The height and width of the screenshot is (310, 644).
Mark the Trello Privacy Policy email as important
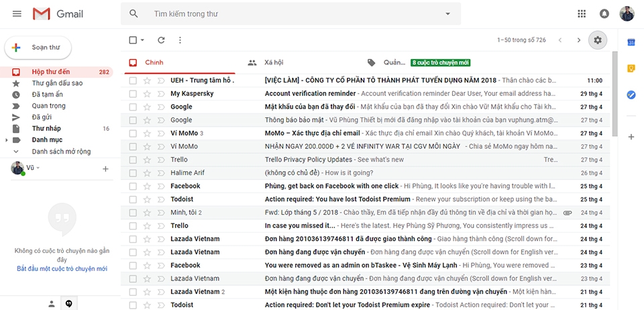(160, 160)
